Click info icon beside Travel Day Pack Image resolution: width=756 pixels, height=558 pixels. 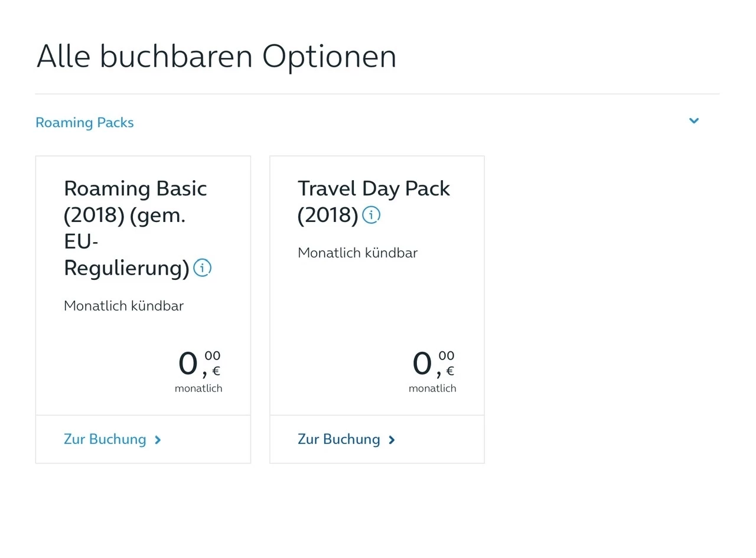pos(371,215)
